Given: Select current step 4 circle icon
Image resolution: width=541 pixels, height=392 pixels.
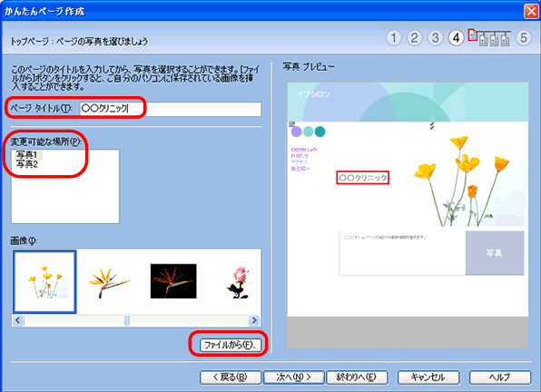Looking at the screenshot, I should pos(456,38).
